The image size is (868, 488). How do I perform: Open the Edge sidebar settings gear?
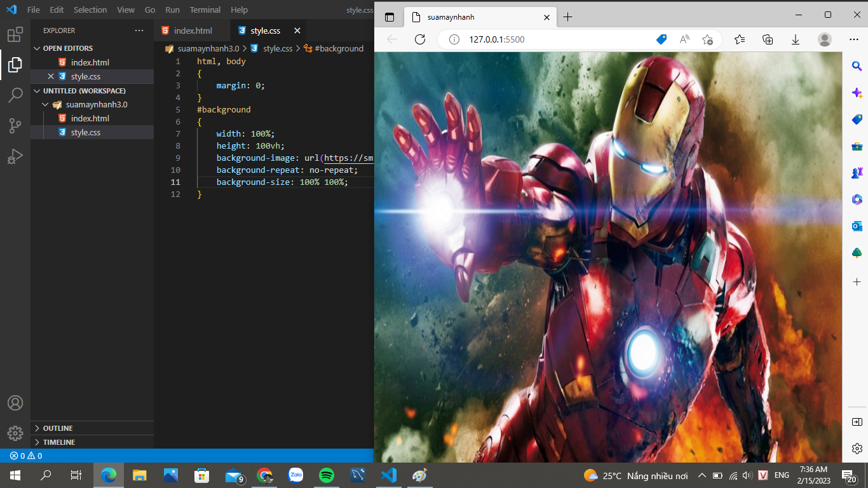click(857, 449)
